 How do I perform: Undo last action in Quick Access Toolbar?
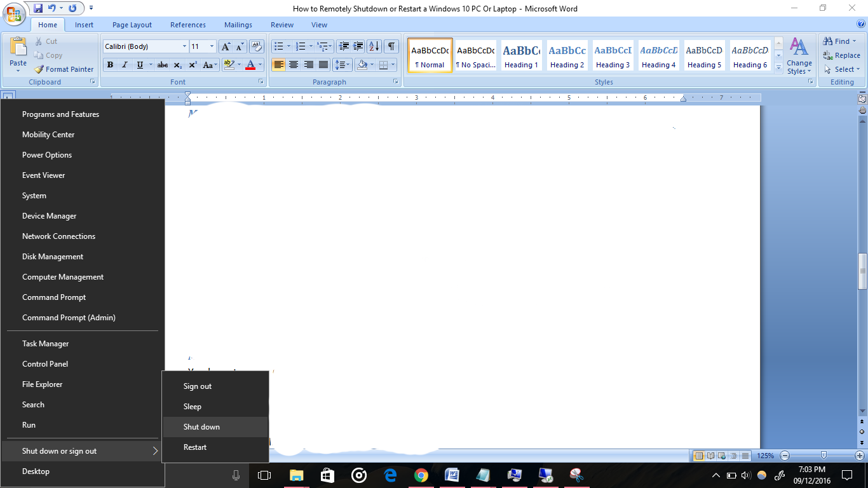click(x=51, y=8)
